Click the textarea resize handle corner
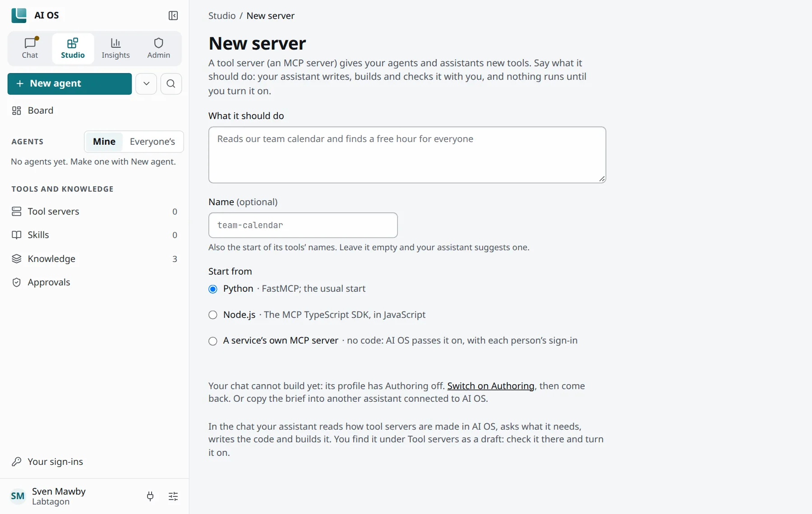The width and height of the screenshot is (812, 514). 602,179
